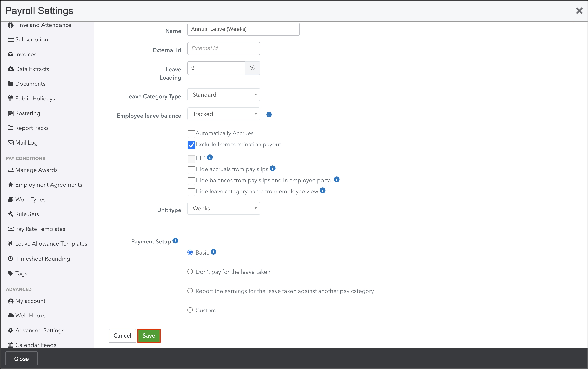Click info icon next to Payment Setup
Image resolution: width=588 pixels, height=369 pixels.
coord(175,241)
